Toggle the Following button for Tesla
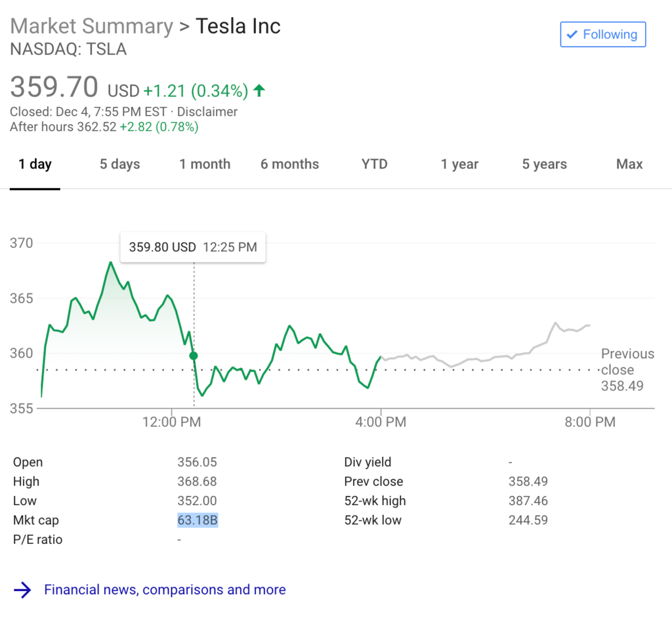672x618 pixels. (x=602, y=35)
